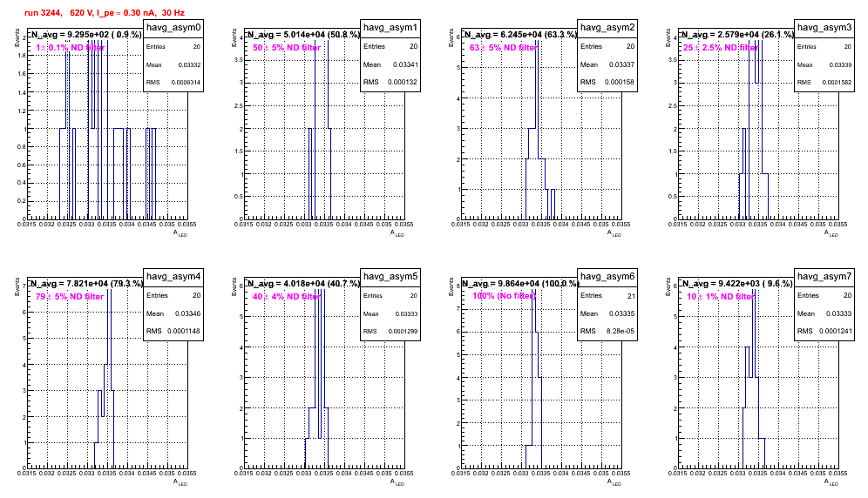Click the N_avg = 9.422e+03 label
The height and width of the screenshot is (498, 868).
[x=737, y=283]
